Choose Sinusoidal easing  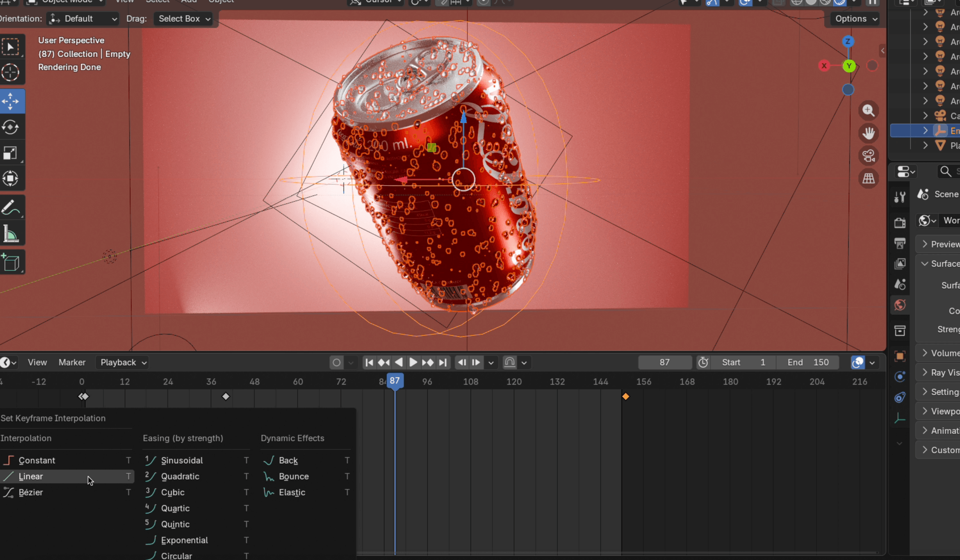coord(196,460)
